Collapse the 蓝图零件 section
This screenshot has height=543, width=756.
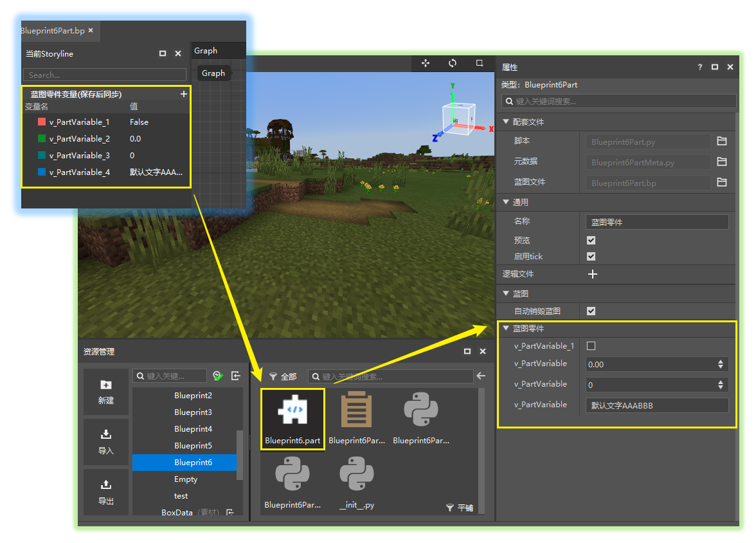(x=506, y=328)
